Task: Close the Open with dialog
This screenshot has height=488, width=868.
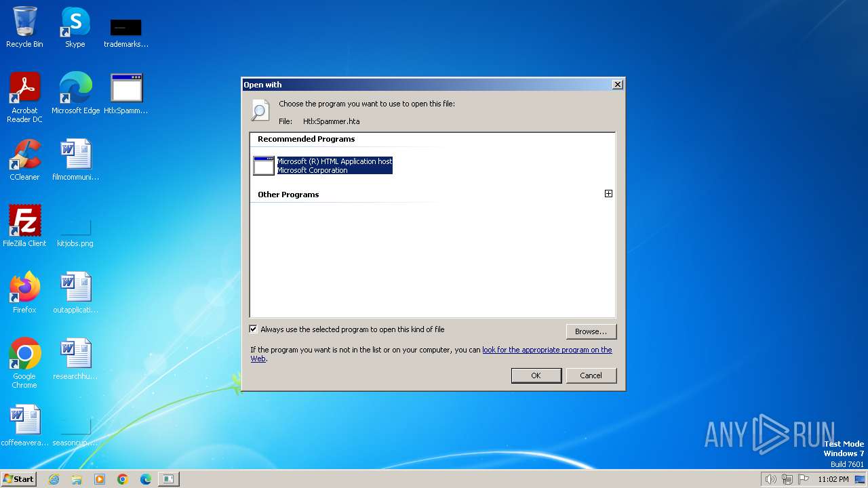Action: 617,85
